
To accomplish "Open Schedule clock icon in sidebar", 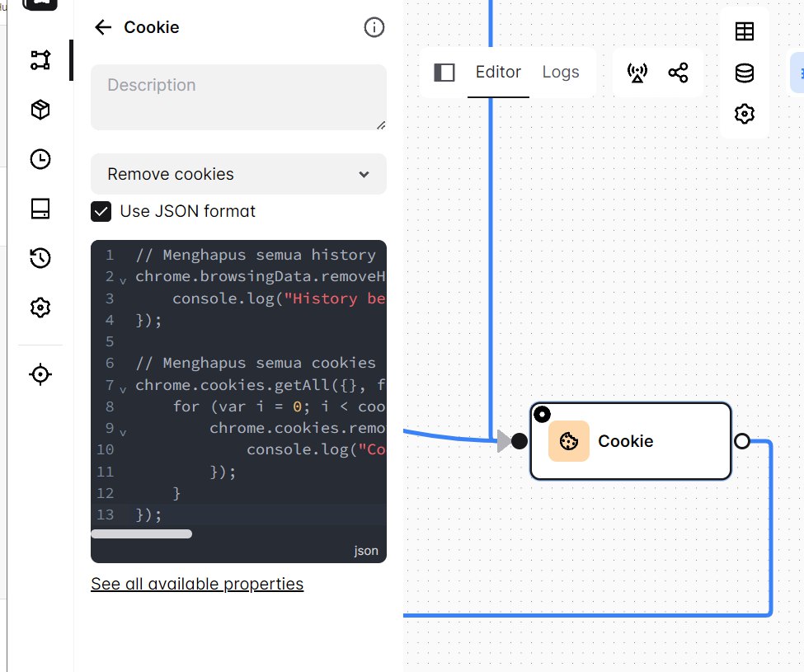I will 40,159.
